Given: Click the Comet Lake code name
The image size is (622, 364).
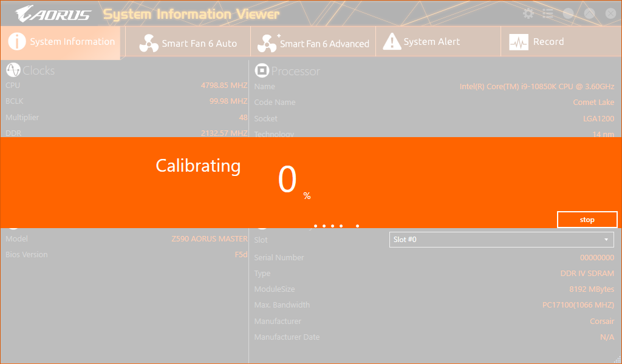Looking at the screenshot, I should pos(593,102).
